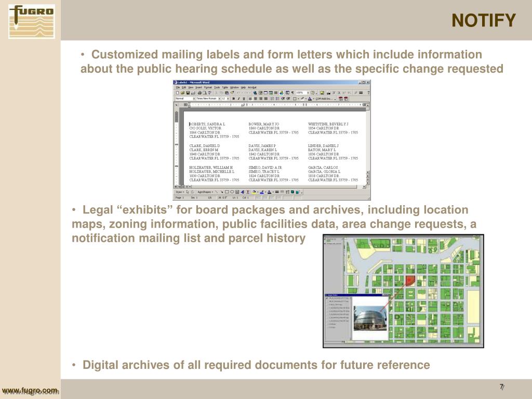Click 'GARCIA, CARLOS' label text
The width and height of the screenshot is (532, 399).
pyautogui.click(x=323, y=168)
